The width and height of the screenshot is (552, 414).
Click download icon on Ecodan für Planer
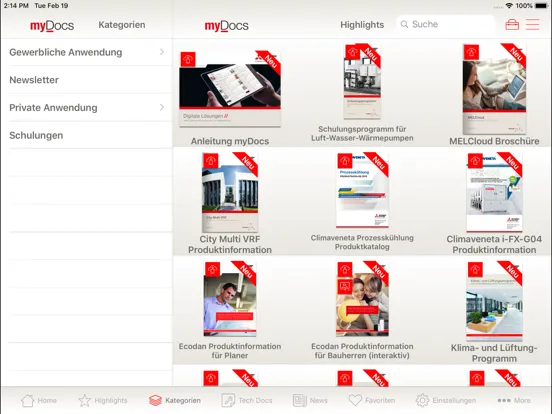pyautogui.click(x=212, y=270)
